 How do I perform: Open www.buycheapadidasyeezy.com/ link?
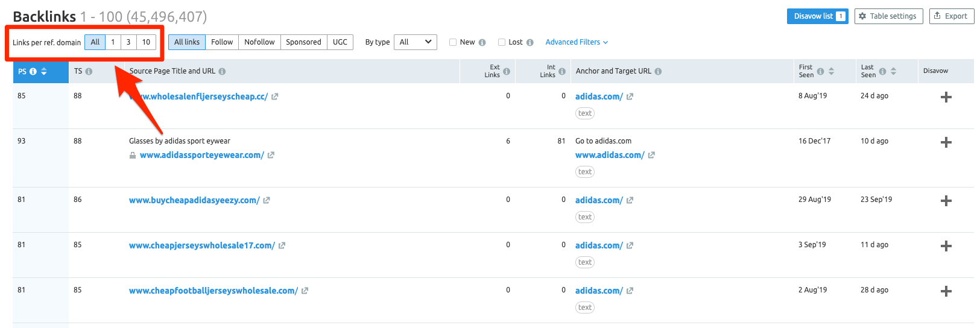click(x=194, y=200)
